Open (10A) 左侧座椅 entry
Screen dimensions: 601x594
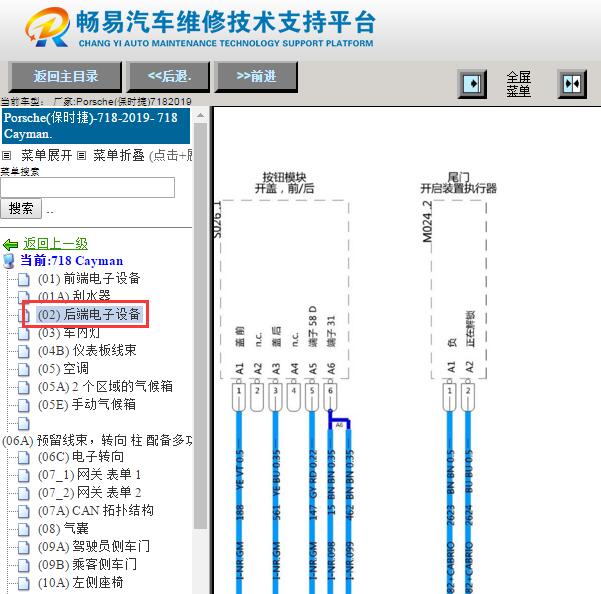click(80, 583)
